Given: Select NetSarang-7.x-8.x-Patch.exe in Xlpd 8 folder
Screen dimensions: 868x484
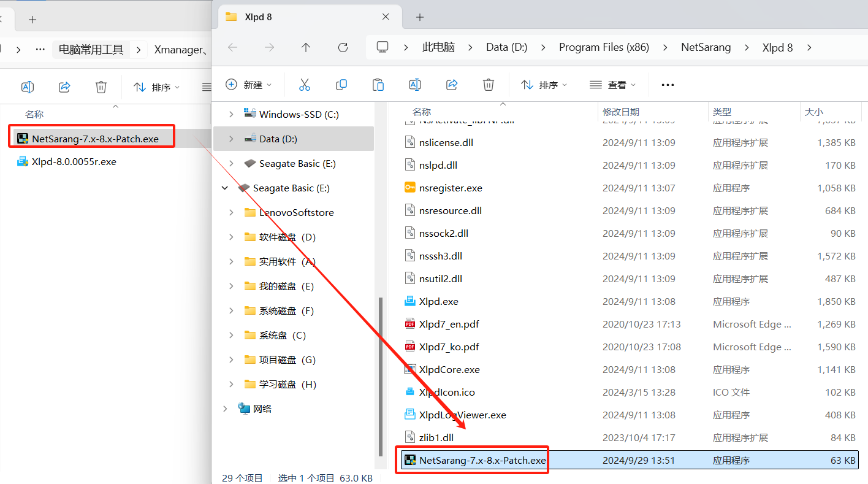Looking at the screenshot, I should click(630, 460).
